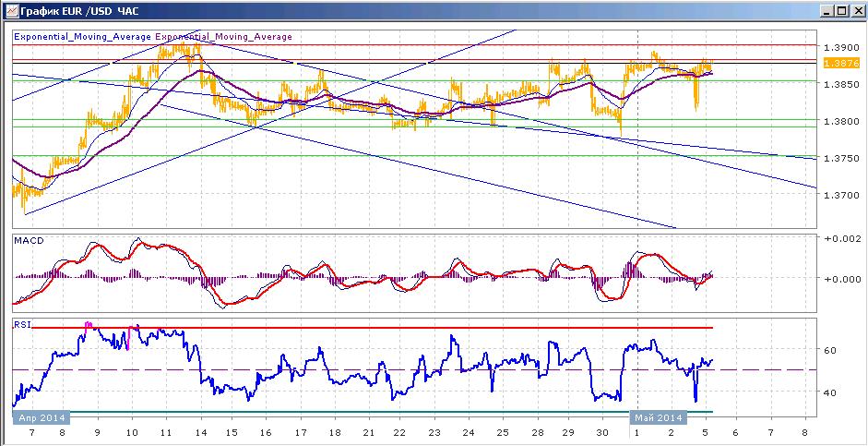Click the chart icon in the title bar
868x446 pixels.
click(x=10, y=10)
